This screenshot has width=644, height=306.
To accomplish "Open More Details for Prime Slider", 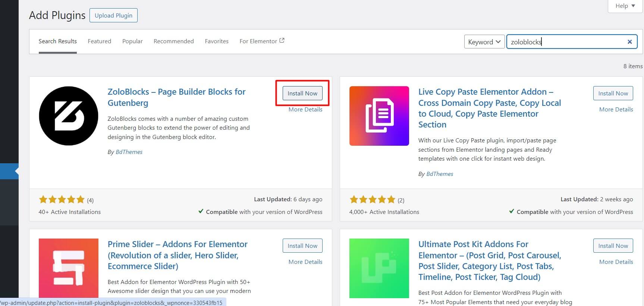I will [305, 262].
